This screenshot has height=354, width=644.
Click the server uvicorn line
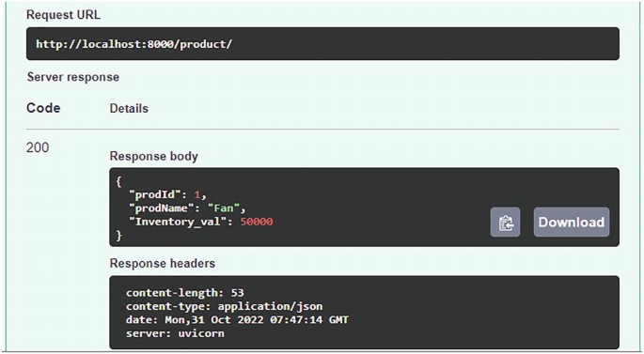click(x=175, y=333)
